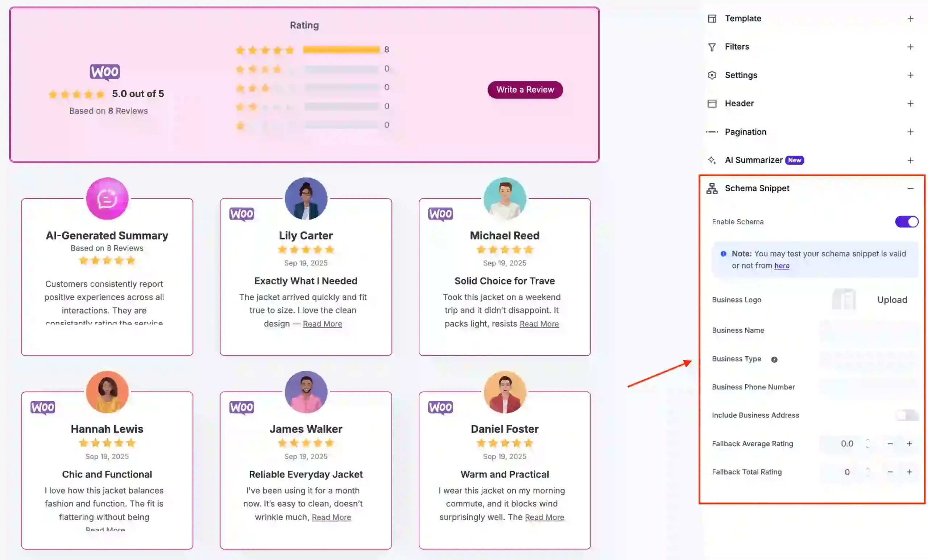This screenshot has height=560, width=928.
Task: Click the Filters funnel icon
Action: pyautogui.click(x=712, y=47)
